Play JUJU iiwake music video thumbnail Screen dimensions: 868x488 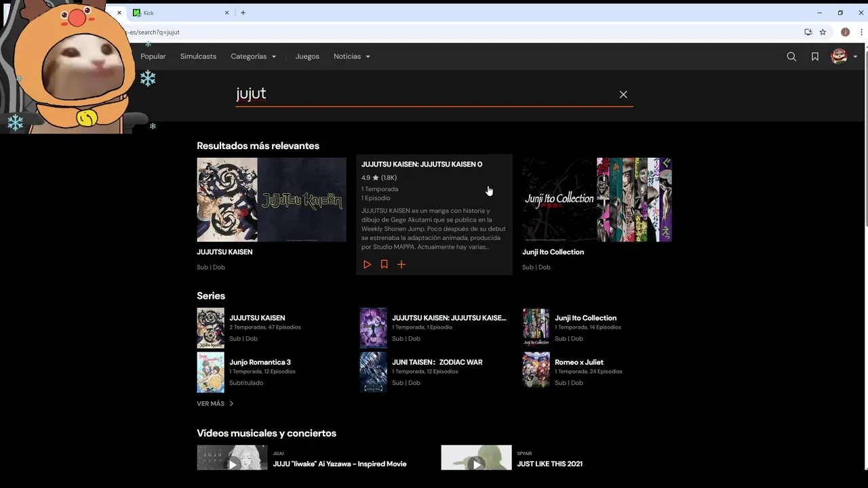point(232,457)
